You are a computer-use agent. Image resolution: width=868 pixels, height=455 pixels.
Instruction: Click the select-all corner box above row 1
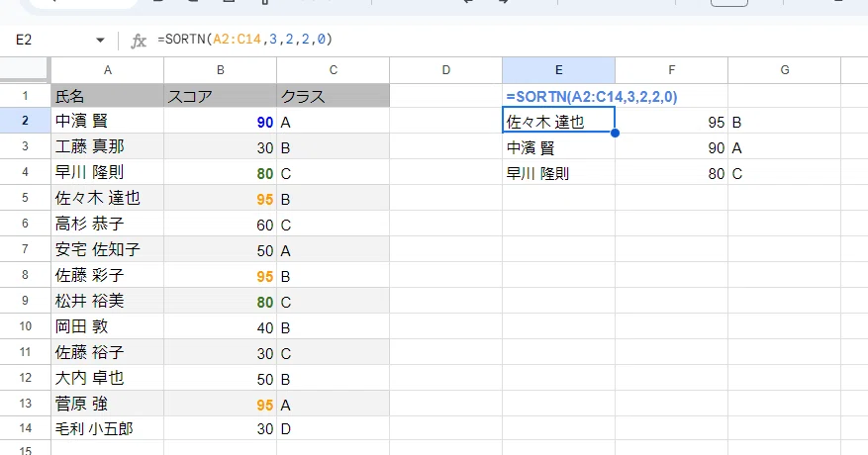25,70
